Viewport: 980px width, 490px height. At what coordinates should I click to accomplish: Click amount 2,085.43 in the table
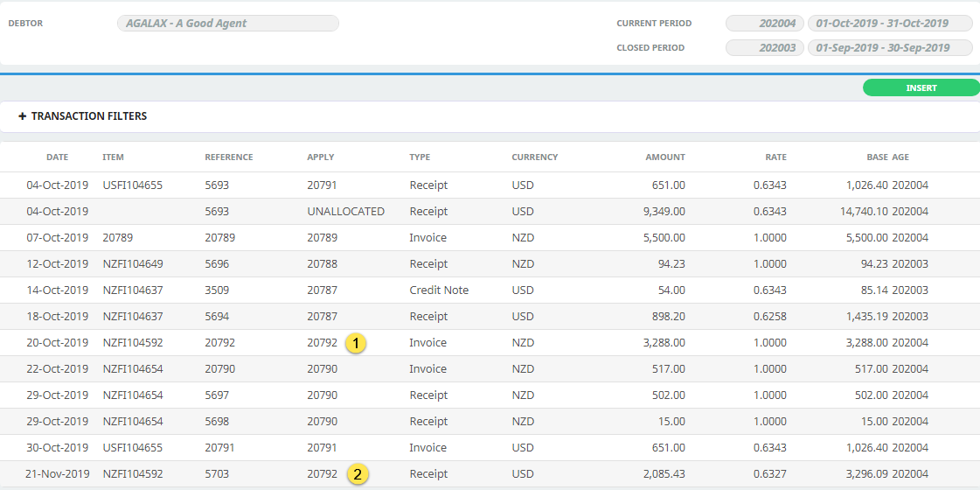(x=665, y=474)
